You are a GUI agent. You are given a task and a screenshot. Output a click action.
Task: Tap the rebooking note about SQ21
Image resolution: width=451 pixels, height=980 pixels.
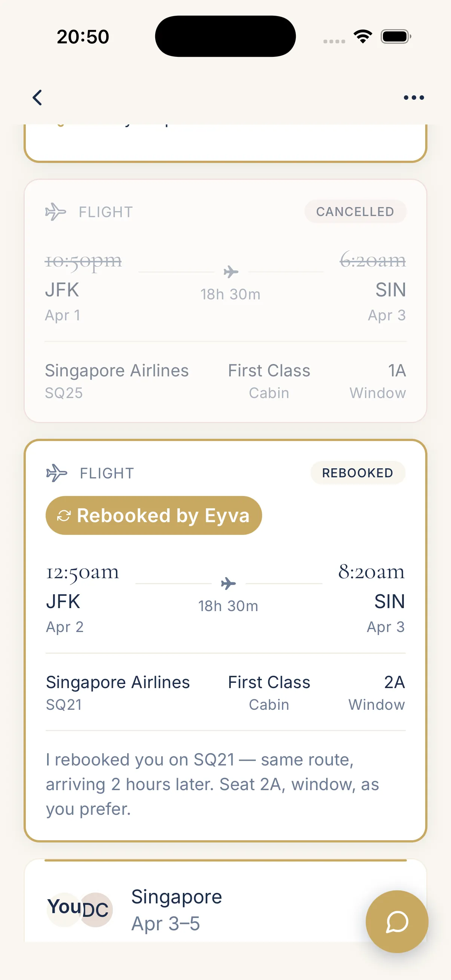coord(213,784)
